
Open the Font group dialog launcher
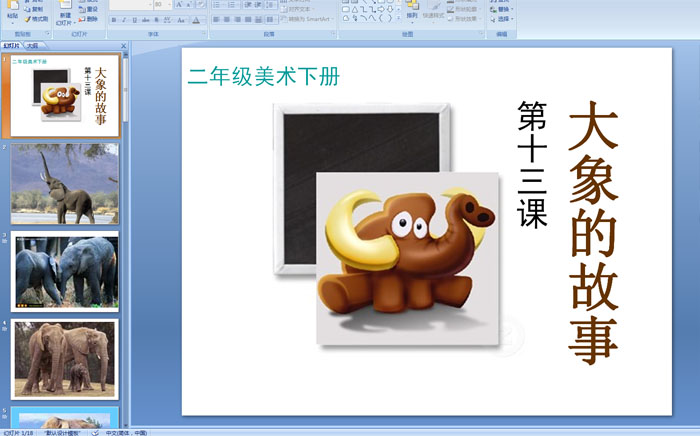coord(204,34)
